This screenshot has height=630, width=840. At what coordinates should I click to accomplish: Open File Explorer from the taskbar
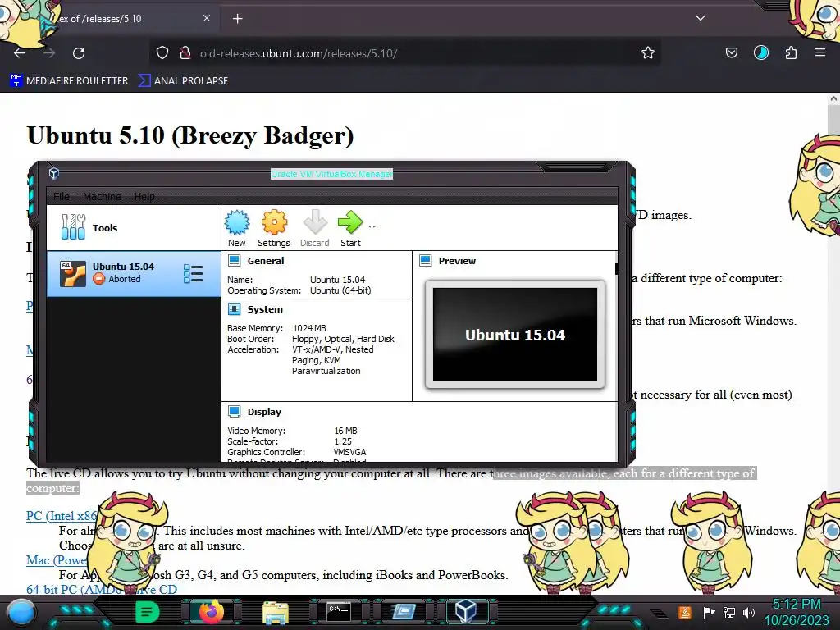[x=276, y=613]
